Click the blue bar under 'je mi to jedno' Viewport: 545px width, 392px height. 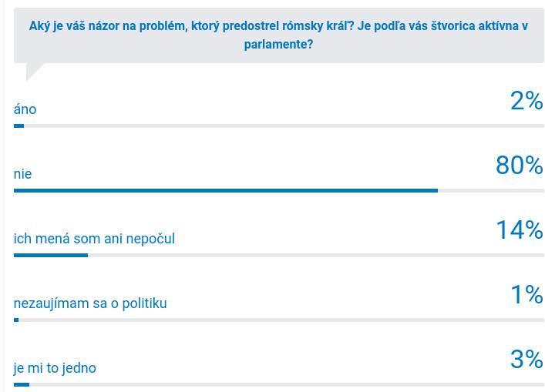click(x=22, y=384)
